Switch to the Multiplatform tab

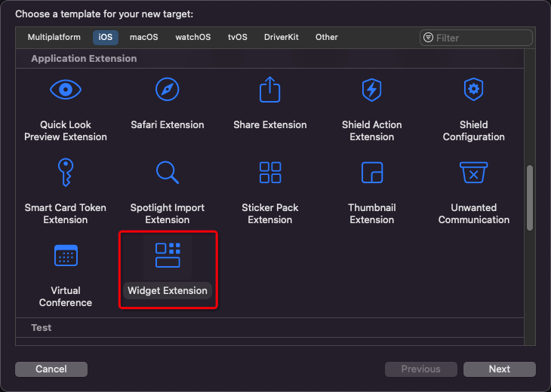pyautogui.click(x=54, y=37)
